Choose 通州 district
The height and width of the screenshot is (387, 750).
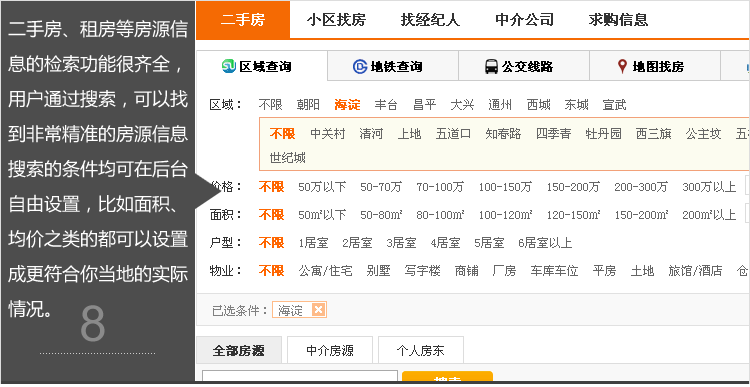(500, 105)
